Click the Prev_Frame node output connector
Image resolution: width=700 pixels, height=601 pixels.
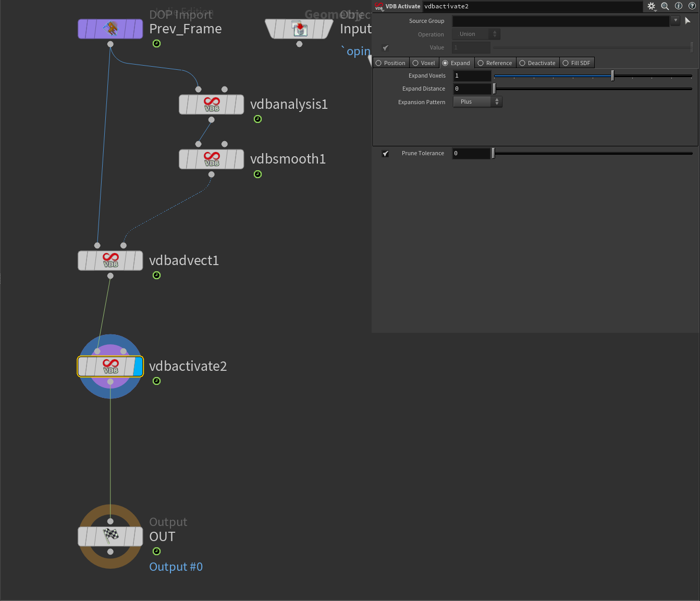click(x=110, y=44)
